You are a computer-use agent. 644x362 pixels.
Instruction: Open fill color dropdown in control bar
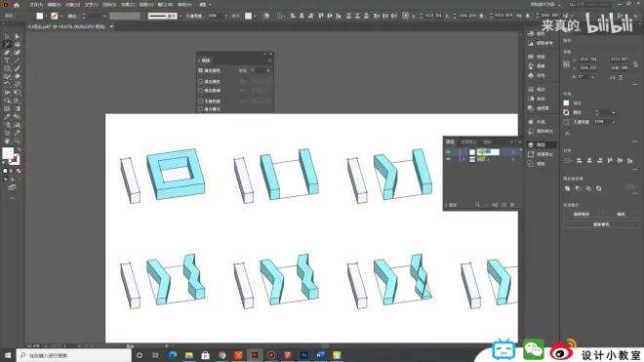pos(46,16)
